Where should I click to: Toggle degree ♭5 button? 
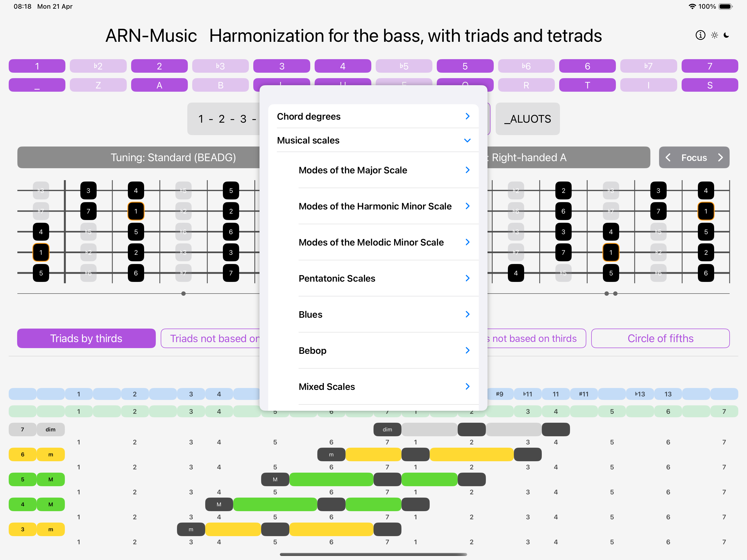point(404,66)
